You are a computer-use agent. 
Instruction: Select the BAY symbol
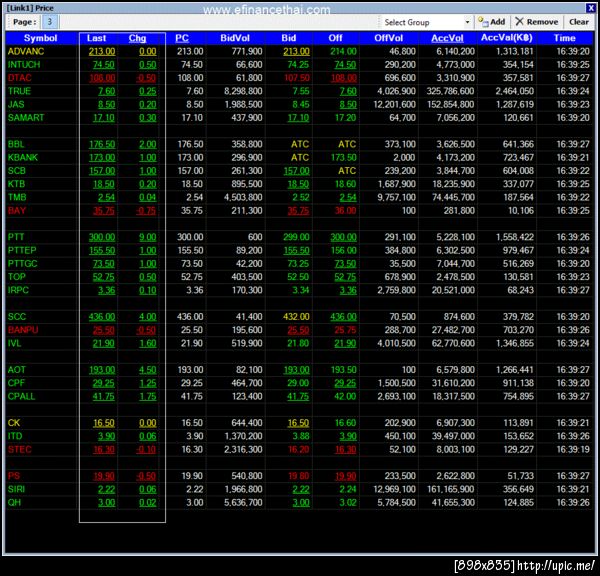click(17, 210)
